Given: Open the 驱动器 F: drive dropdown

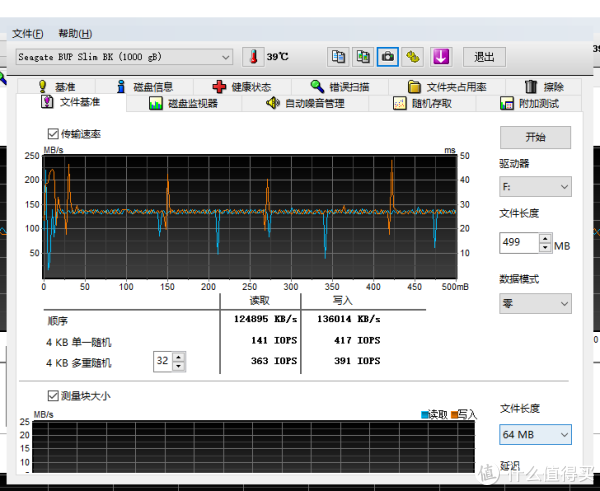Looking at the screenshot, I should pyautogui.click(x=535, y=187).
